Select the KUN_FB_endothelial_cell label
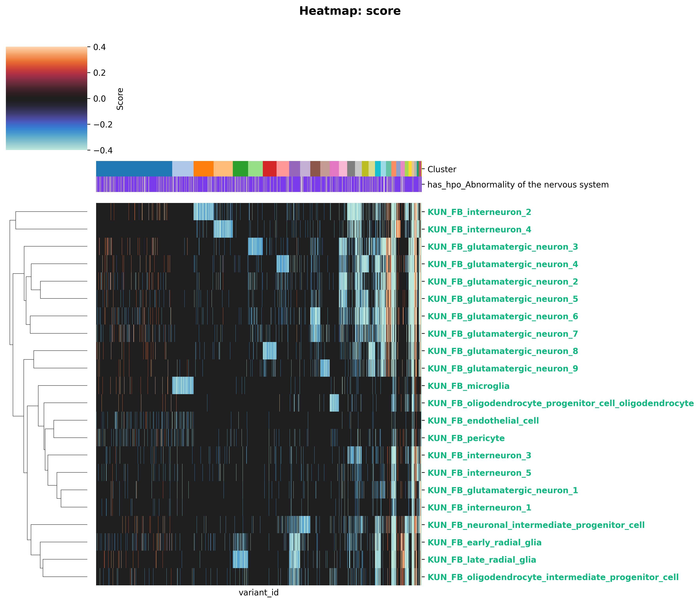 pos(483,421)
